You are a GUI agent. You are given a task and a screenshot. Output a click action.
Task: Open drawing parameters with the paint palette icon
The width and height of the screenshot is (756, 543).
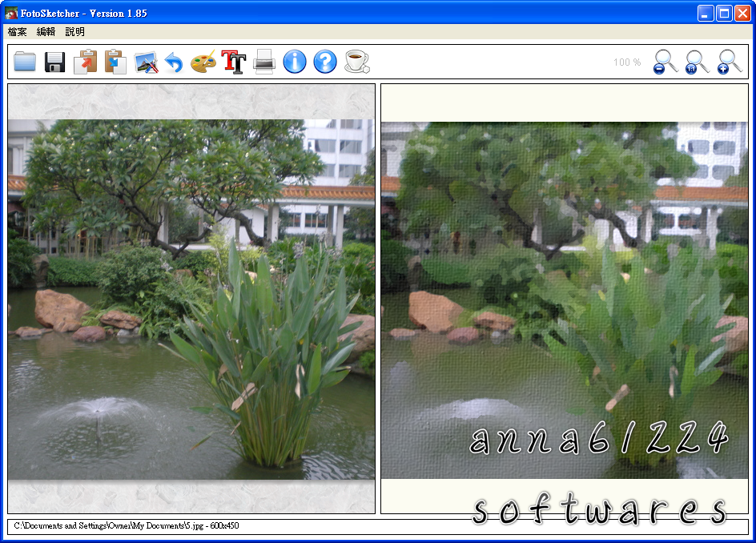coord(203,62)
